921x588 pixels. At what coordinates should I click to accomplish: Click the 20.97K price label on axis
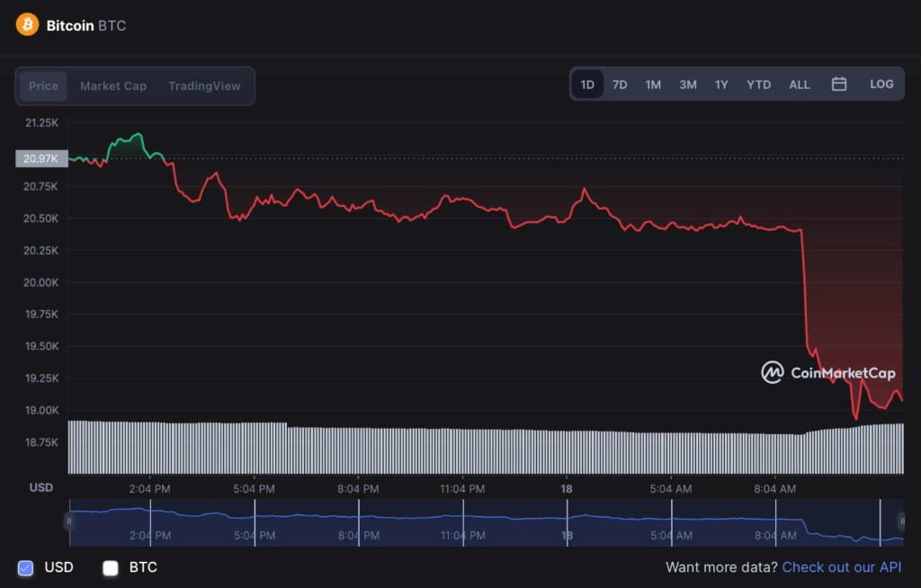pos(40,159)
